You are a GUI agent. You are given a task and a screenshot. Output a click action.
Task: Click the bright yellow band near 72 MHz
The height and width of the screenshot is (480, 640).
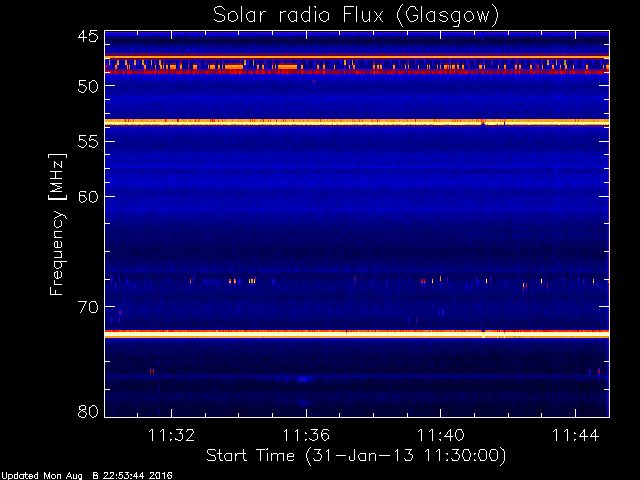coord(357,334)
